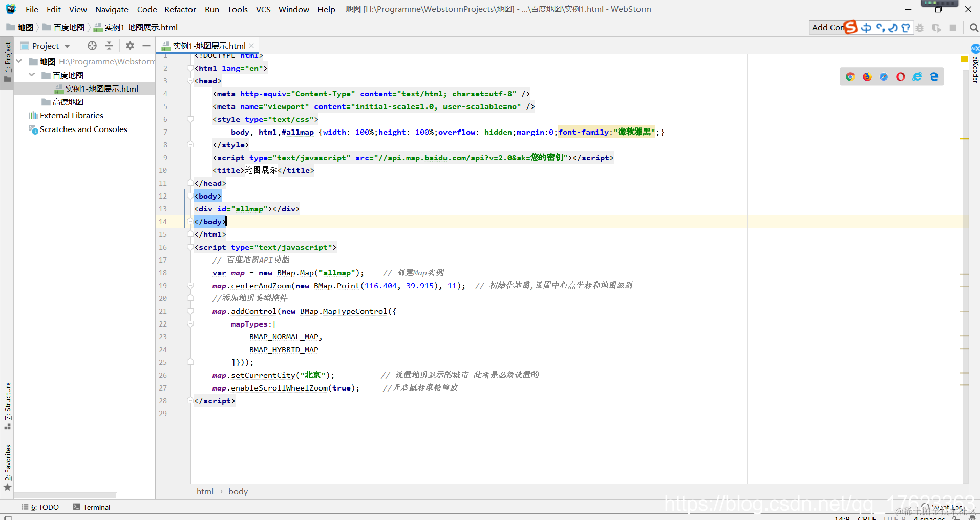Click the Run with Coverage icon

[936, 28]
